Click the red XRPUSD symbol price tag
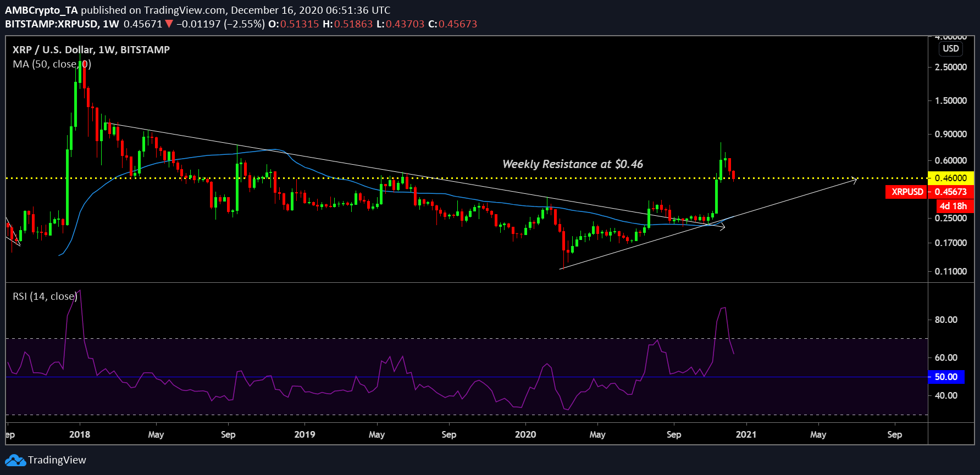 click(x=906, y=192)
